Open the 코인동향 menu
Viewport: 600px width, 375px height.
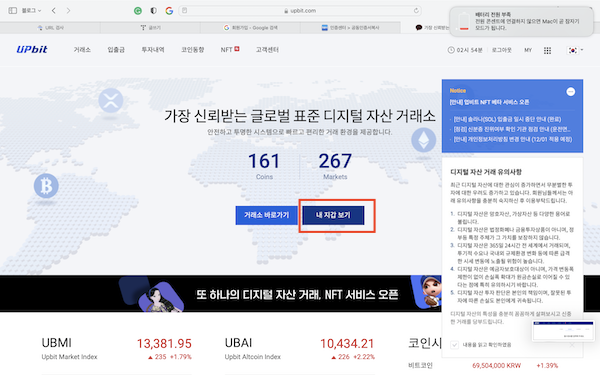point(192,50)
